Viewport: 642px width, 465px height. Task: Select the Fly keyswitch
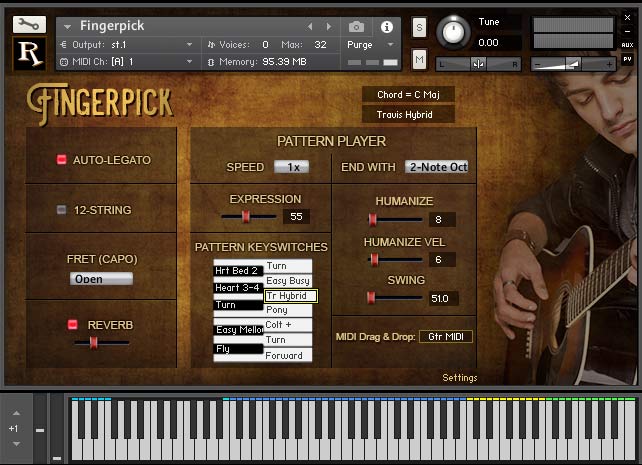point(237,348)
